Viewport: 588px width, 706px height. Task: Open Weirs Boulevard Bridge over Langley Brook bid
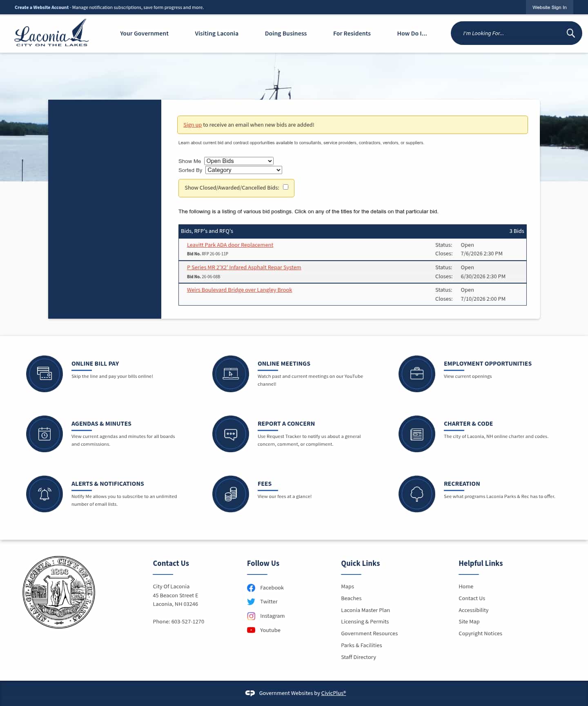[x=239, y=290]
